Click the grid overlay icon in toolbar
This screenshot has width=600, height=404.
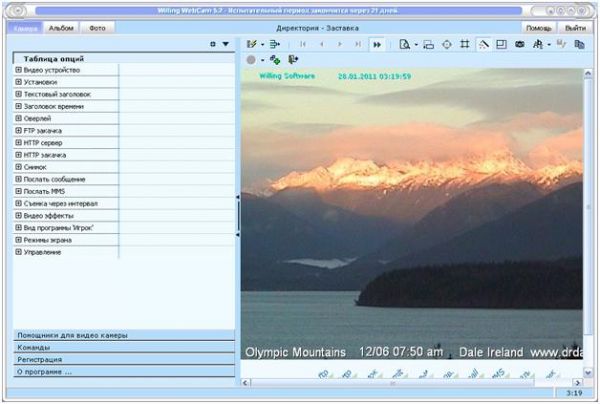point(465,45)
